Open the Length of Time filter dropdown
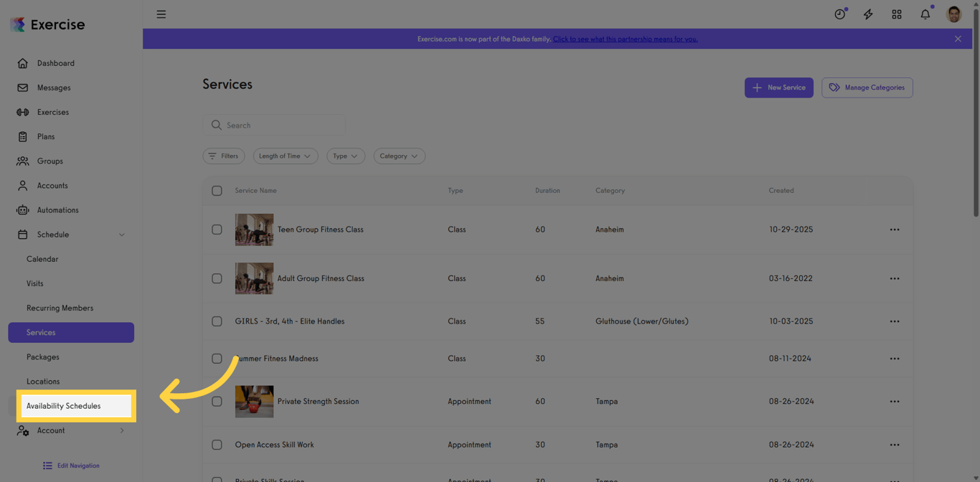980x482 pixels. (286, 156)
